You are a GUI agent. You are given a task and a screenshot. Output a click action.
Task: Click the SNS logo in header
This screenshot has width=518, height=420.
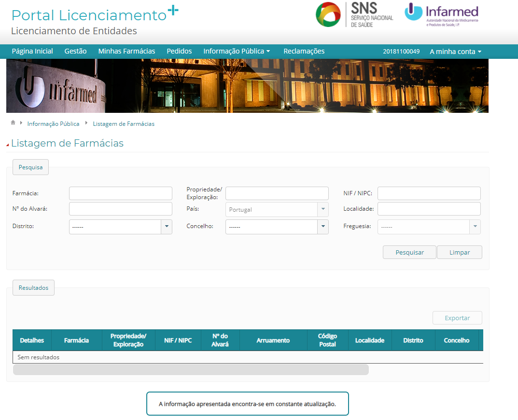click(355, 14)
